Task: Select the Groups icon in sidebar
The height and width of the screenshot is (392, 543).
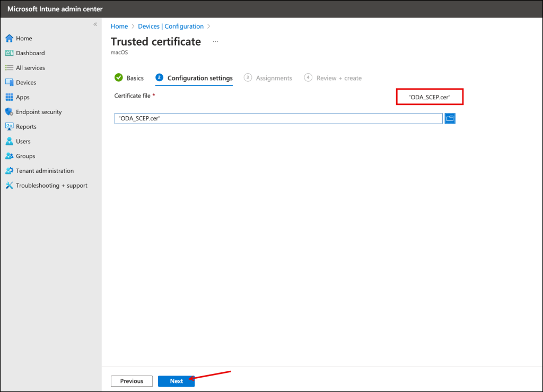Action: pyautogui.click(x=9, y=156)
